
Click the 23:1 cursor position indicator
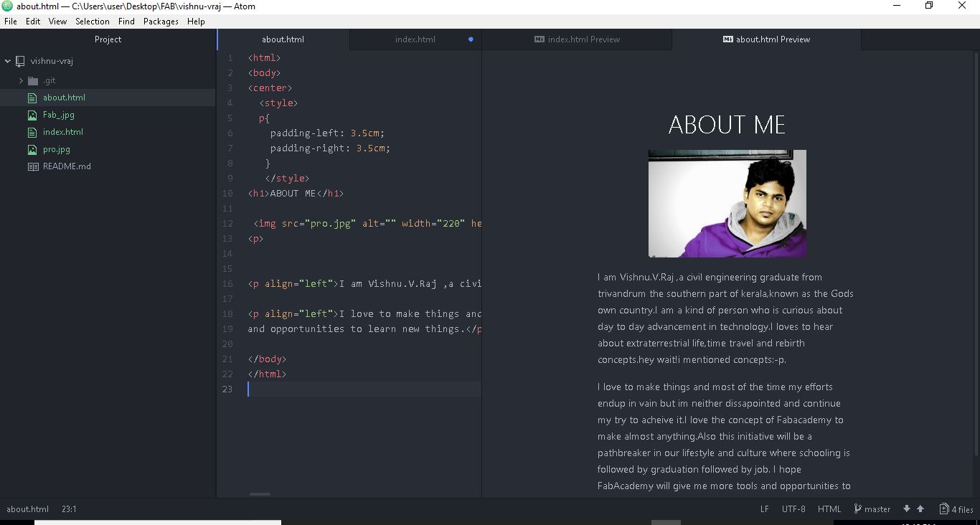(x=69, y=509)
